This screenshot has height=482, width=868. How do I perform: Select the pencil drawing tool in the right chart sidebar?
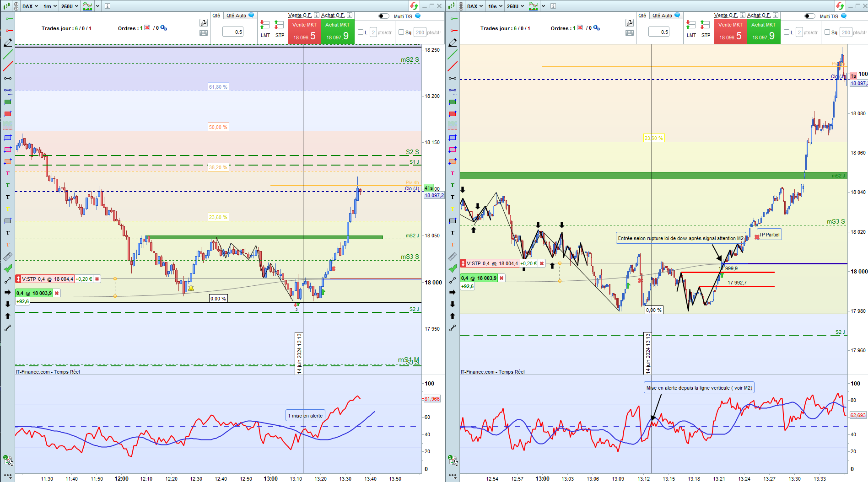453,43
